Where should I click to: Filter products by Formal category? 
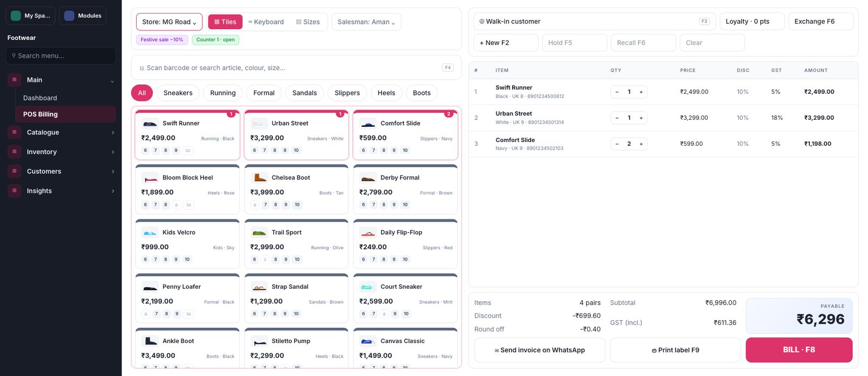[264, 93]
